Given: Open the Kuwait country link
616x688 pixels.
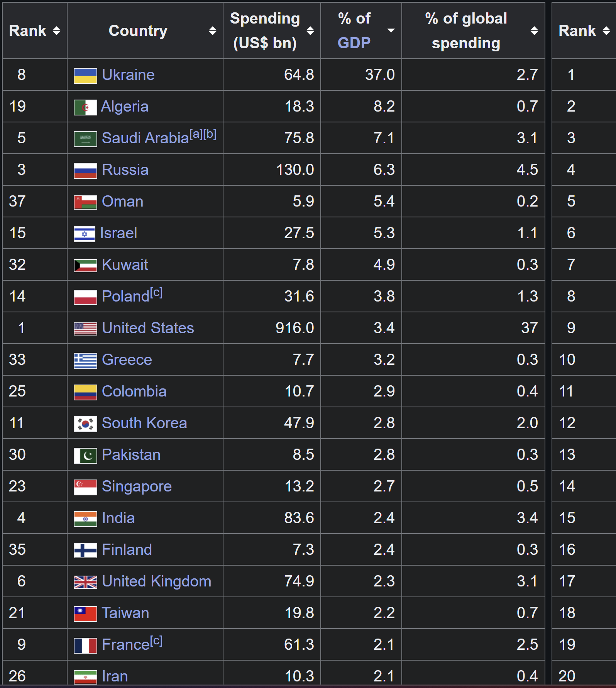Looking at the screenshot, I should [x=125, y=265].
